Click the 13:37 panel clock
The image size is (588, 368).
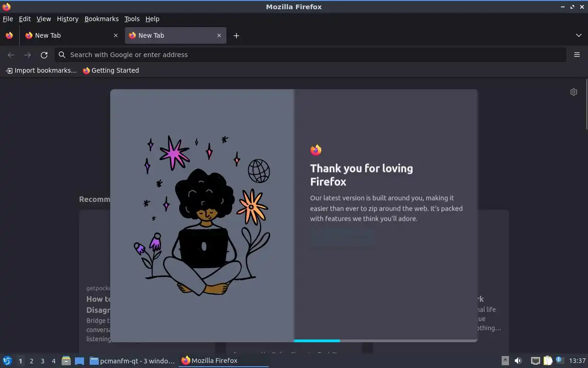[x=577, y=361]
